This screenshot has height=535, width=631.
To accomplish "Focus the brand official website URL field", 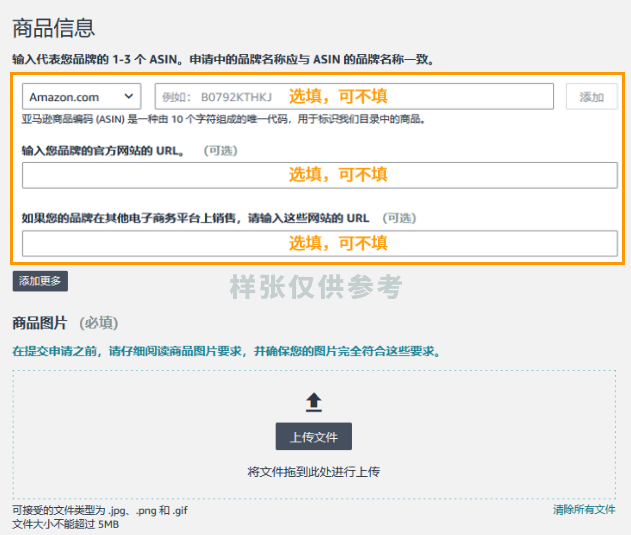I will coord(319,175).
